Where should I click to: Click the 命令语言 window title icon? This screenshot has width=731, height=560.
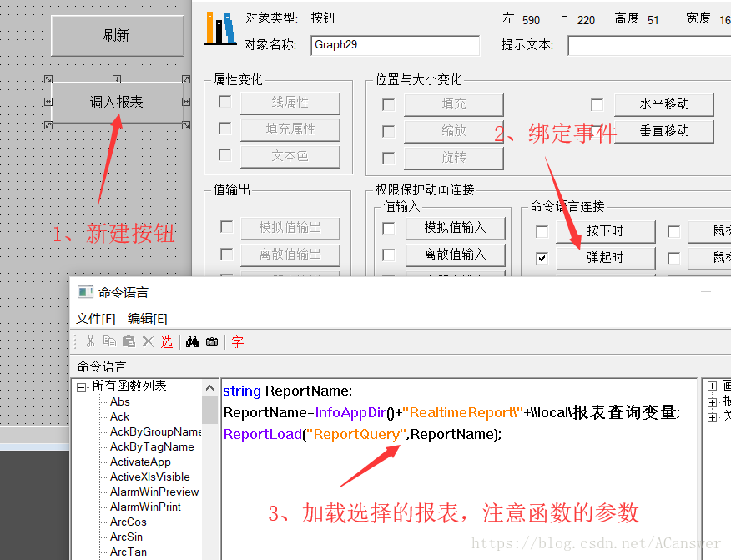pyautogui.click(x=85, y=292)
